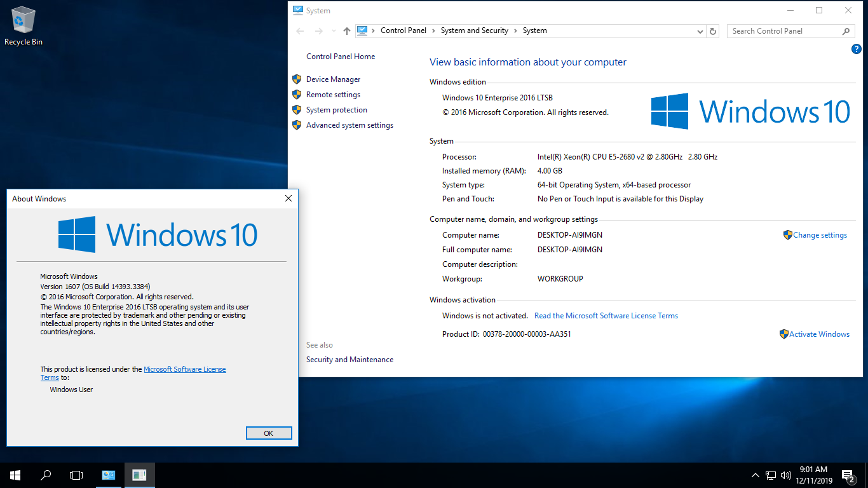Click Change settings link

(820, 235)
